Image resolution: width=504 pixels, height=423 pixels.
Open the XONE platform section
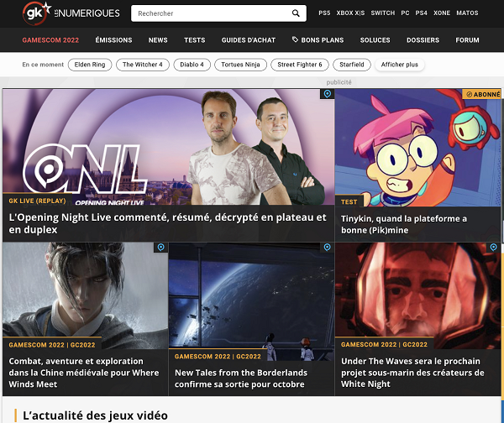click(x=442, y=13)
